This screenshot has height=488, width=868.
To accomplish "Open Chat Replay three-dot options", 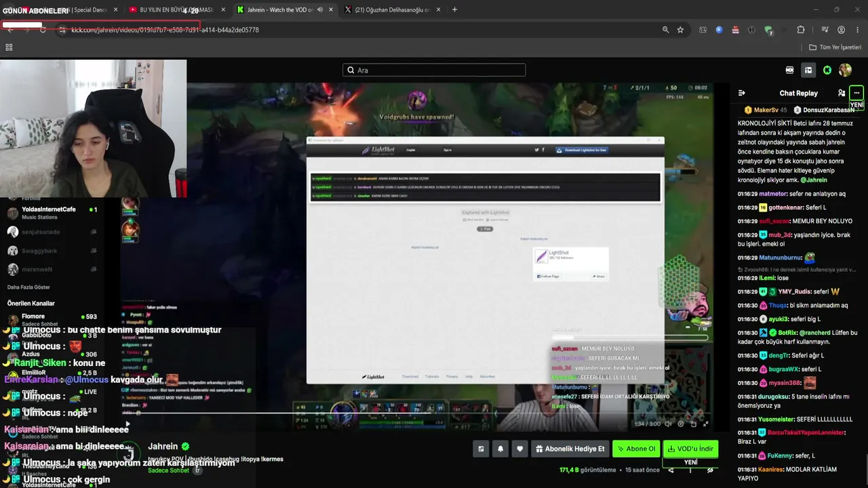I will [x=856, y=93].
